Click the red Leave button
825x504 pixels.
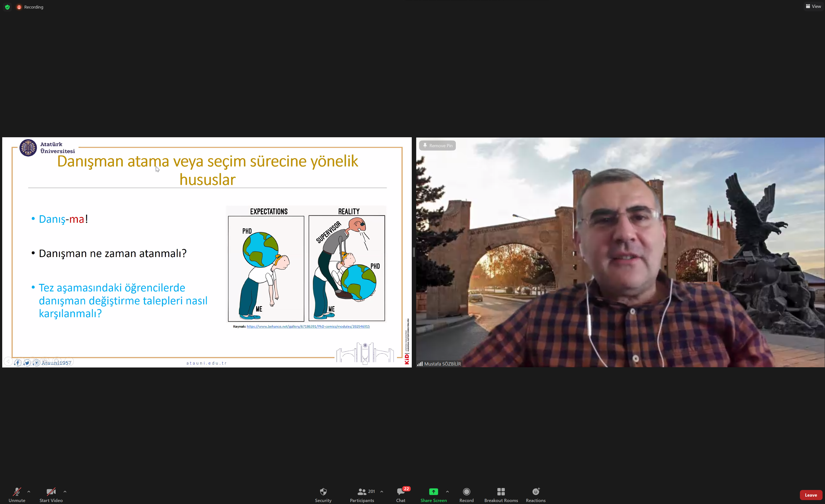(811, 495)
